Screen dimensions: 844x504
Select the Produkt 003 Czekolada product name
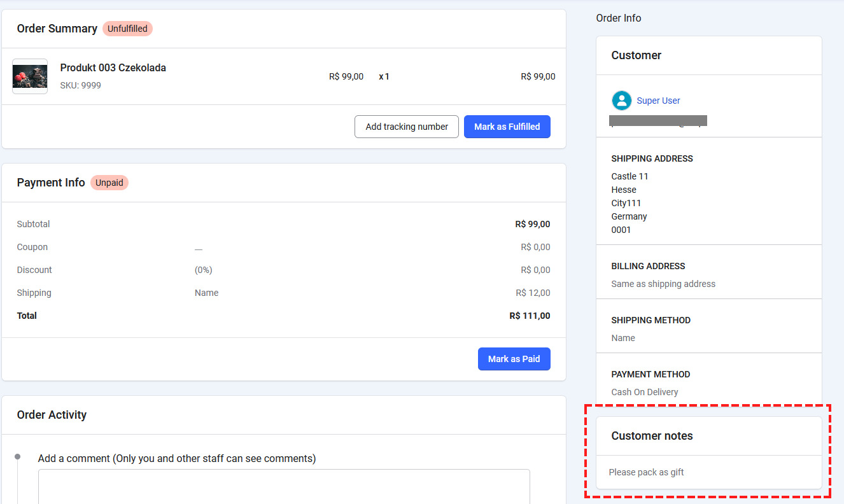click(113, 68)
